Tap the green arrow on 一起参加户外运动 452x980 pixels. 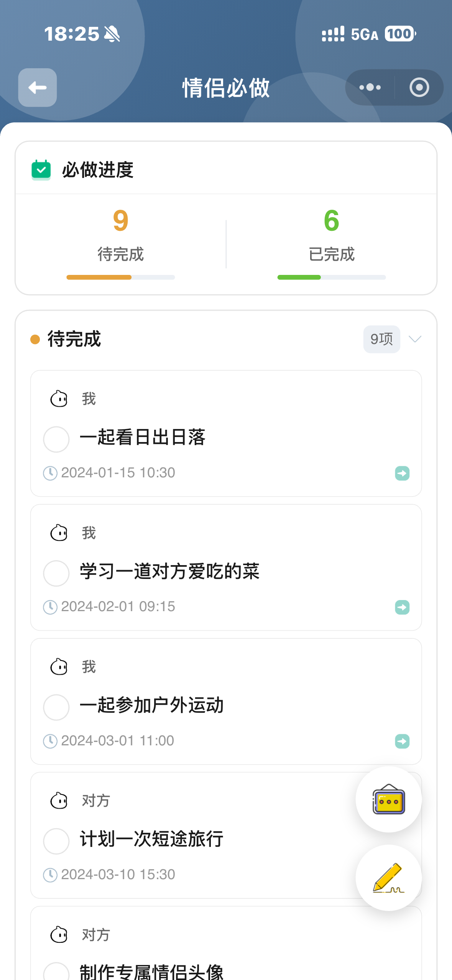(x=402, y=741)
